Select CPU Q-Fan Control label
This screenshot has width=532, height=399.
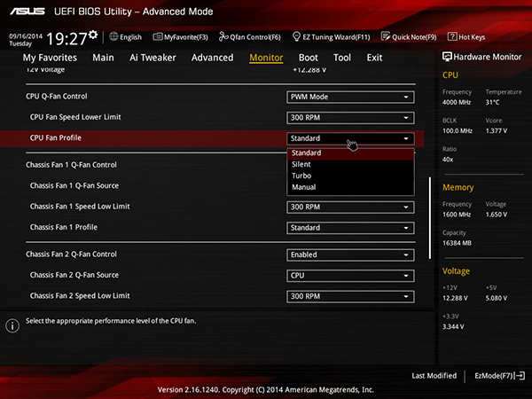pyautogui.click(x=57, y=97)
